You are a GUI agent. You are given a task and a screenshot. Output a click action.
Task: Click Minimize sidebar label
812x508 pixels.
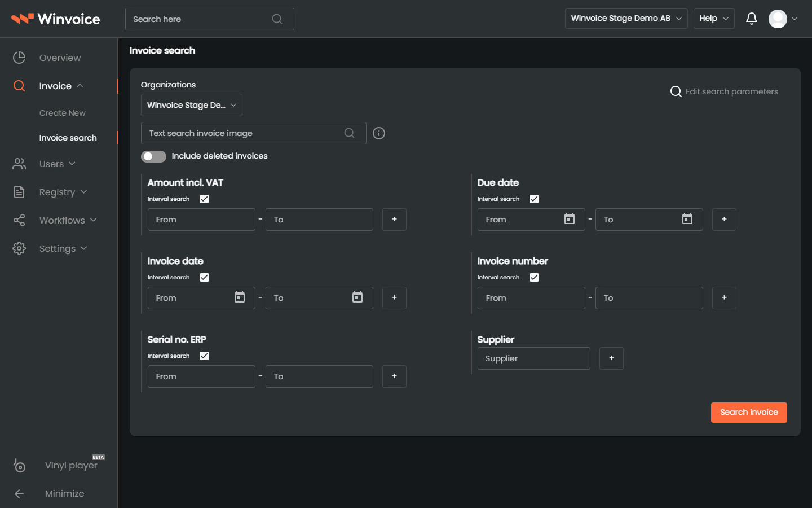click(64, 493)
